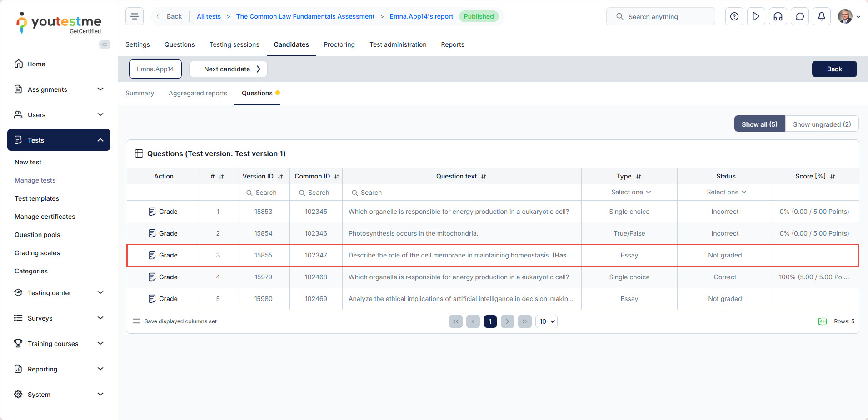The width and height of the screenshot is (868, 420).
Task: Collapse the sidebar with double-chevron icon
Action: [x=105, y=44]
